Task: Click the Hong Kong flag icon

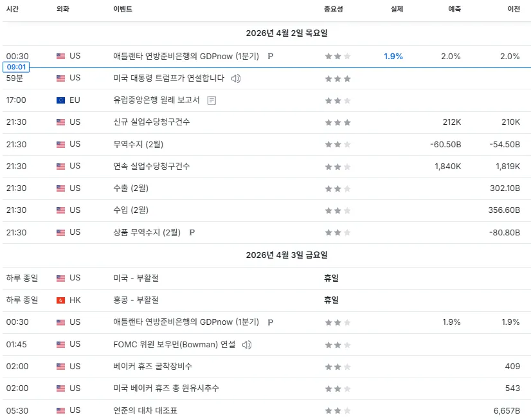Action: (60, 300)
